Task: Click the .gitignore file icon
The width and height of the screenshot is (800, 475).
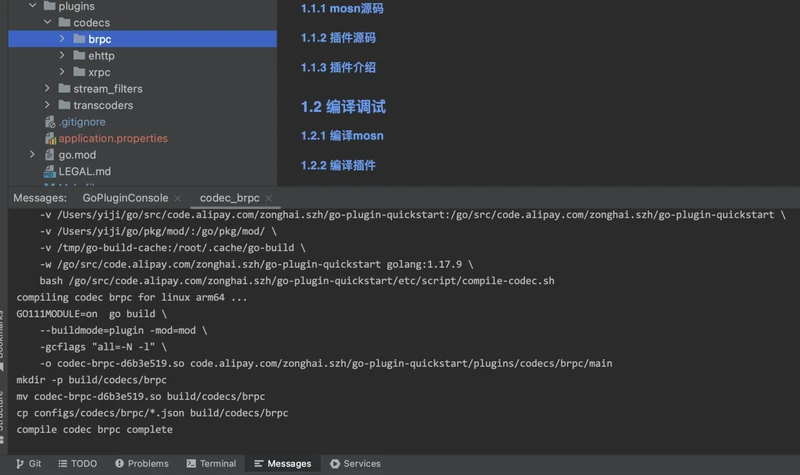Action: coord(50,121)
